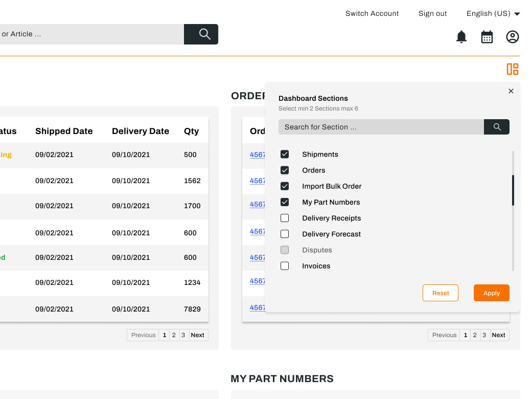The image size is (532, 399).
Task: Select page 1 in shipments pagination
Action: [164, 335]
